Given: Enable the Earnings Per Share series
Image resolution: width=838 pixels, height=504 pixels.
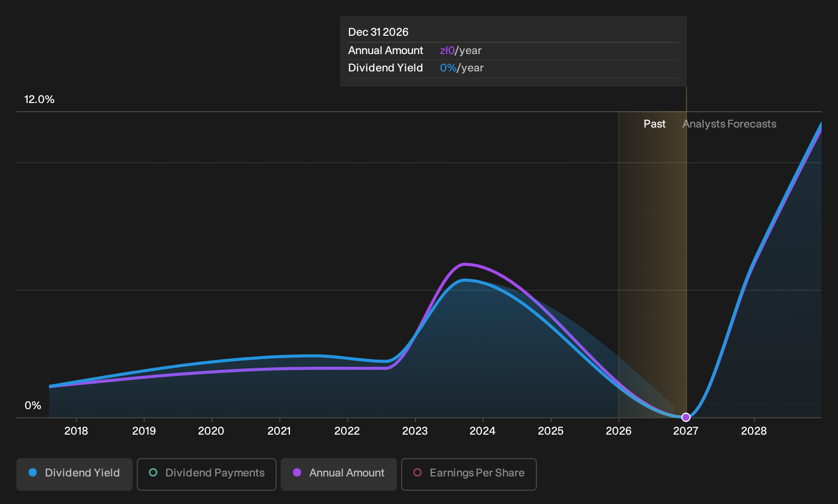Looking at the screenshot, I should [469, 474].
